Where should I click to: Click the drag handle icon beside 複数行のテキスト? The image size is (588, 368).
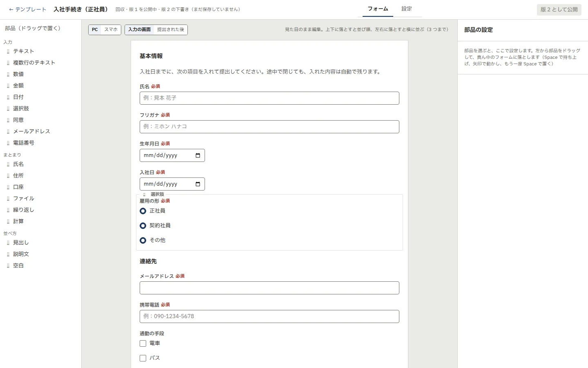(8, 63)
